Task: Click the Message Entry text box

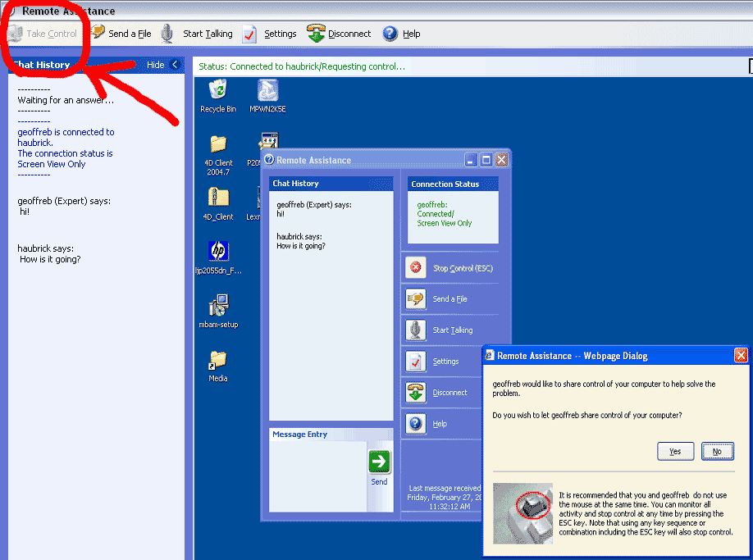Action: click(318, 477)
